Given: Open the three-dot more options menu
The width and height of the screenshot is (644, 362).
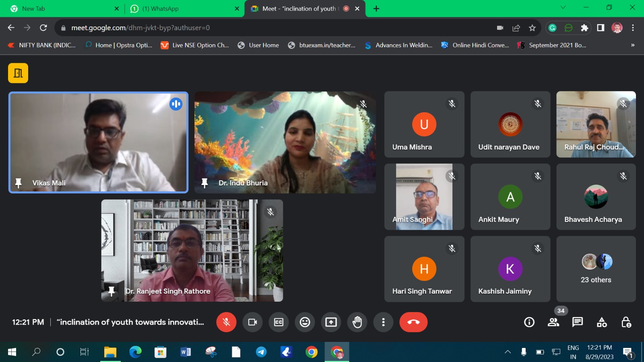Looking at the screenshot, I should 383,322.
